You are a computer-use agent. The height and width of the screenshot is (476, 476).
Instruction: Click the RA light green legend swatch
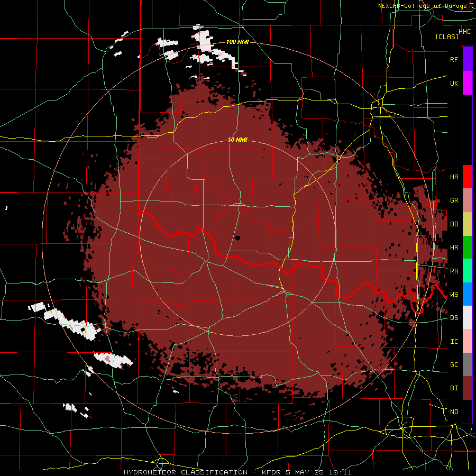click(x=467, y=271)
